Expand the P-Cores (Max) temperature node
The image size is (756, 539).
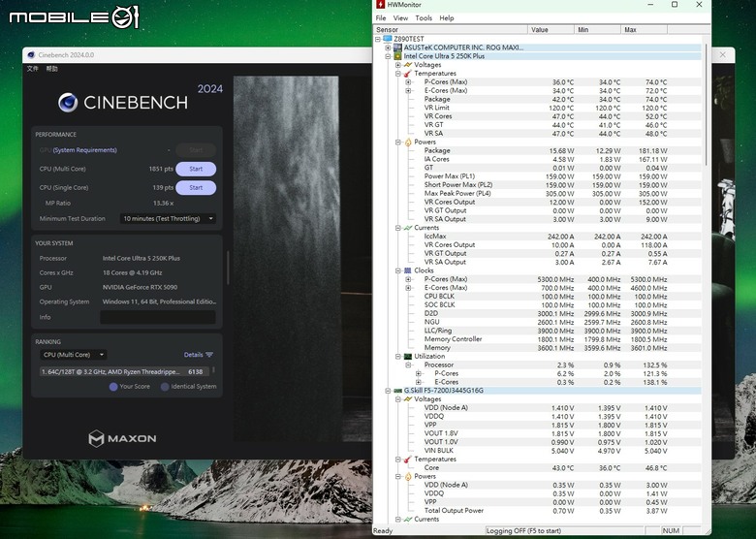pyautogui.click(x=408, y=82)
